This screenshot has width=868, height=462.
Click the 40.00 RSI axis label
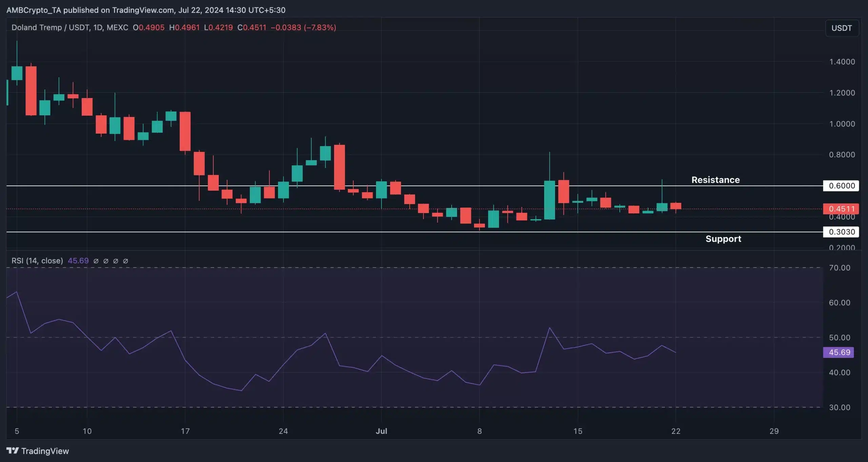(x=840, y=372)
